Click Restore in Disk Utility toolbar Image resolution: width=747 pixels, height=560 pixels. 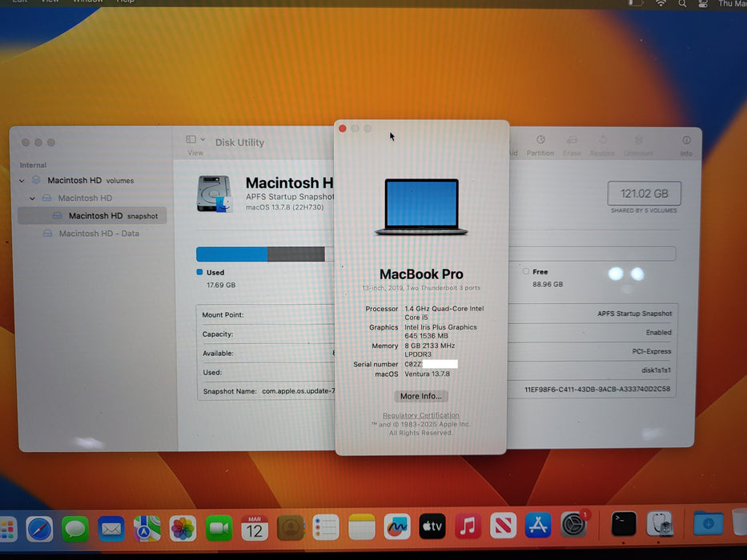pyautogui.click(x=602, y=146)
